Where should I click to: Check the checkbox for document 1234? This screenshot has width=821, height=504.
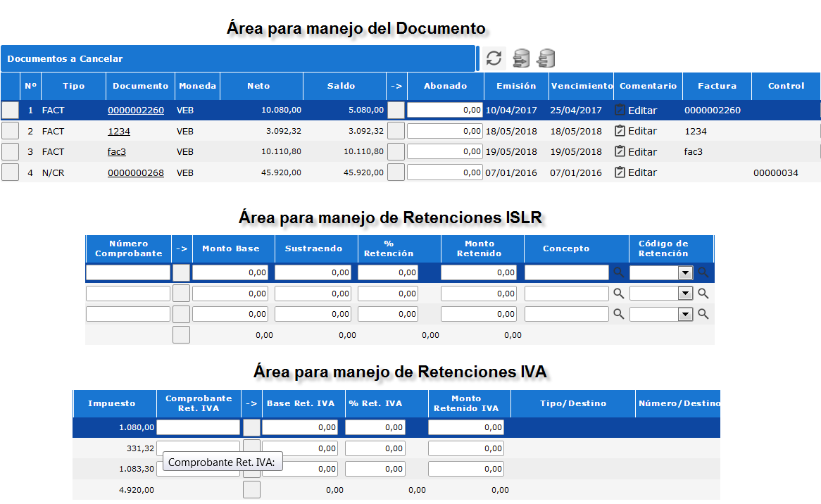(x=10, y=130)
